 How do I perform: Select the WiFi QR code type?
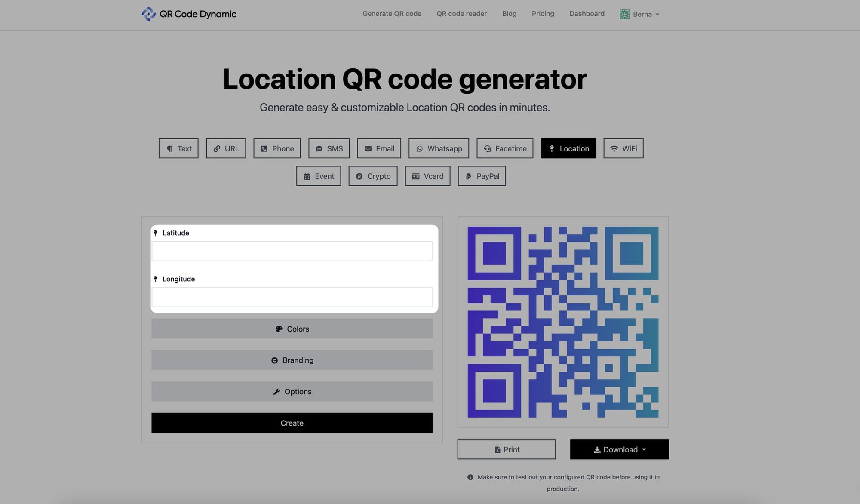coord(623,148)
